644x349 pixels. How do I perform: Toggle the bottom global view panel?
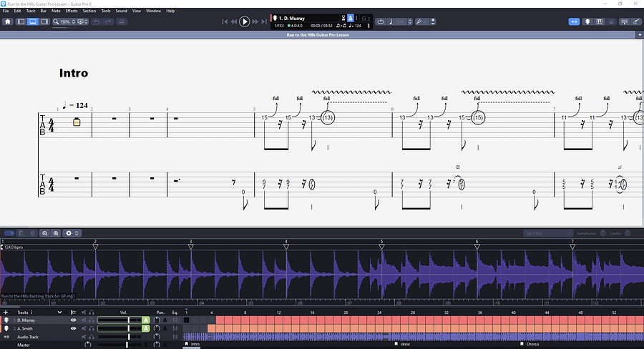32,21
